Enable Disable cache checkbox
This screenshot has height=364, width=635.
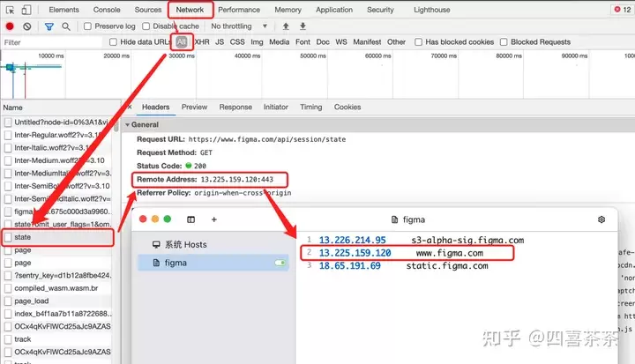coord(146,26)
